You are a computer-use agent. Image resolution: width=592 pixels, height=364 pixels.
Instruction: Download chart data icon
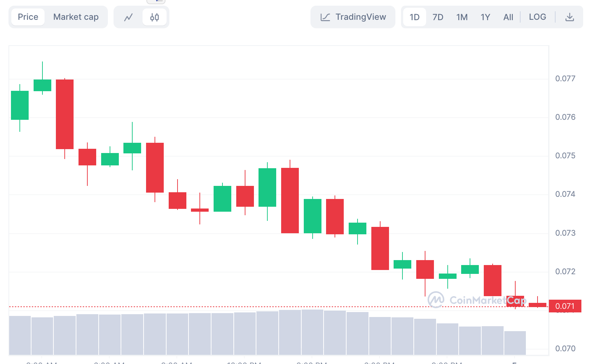(569, 17)
